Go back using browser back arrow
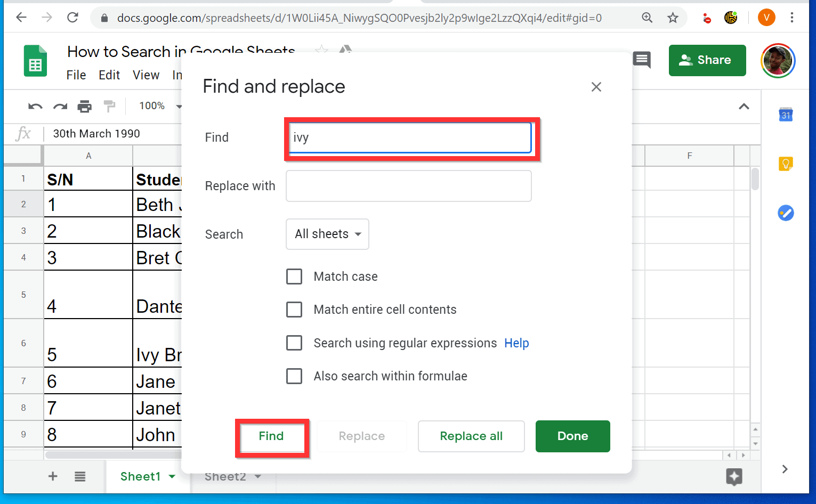Viewport: 816px width, 504px height. (x=21, y=18)
